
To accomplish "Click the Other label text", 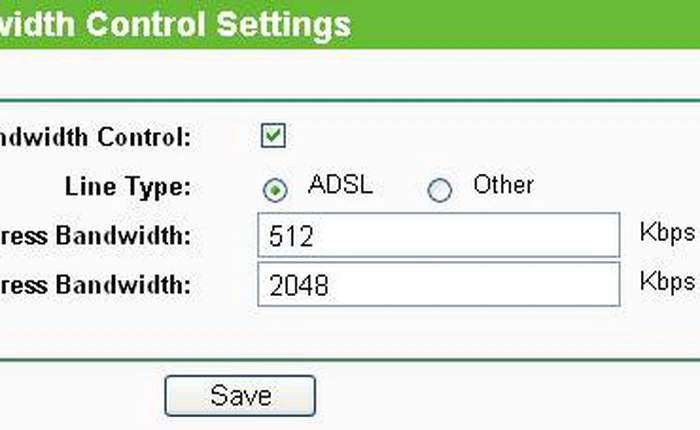I will tap(503, 185).
